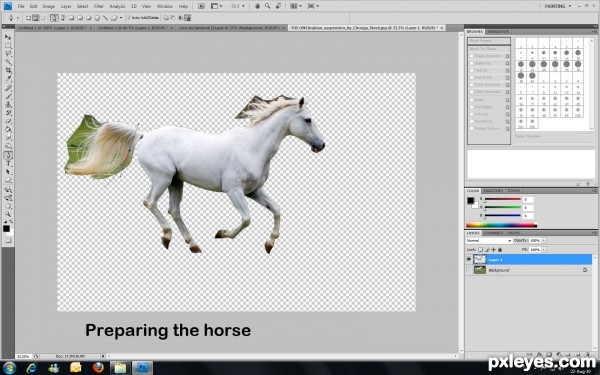Open the blend mode Normal dropdown
Image resolution: width=600 pixels, height=375 pixels.
click(x=489, y=241)
